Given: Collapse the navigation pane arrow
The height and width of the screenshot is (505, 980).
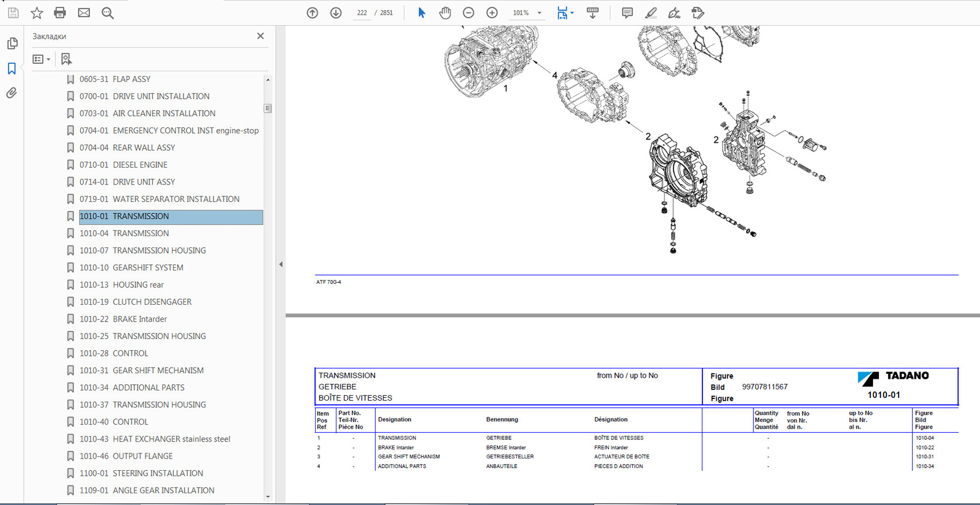Looking at the screenshot, I should (x=281, y=264).
